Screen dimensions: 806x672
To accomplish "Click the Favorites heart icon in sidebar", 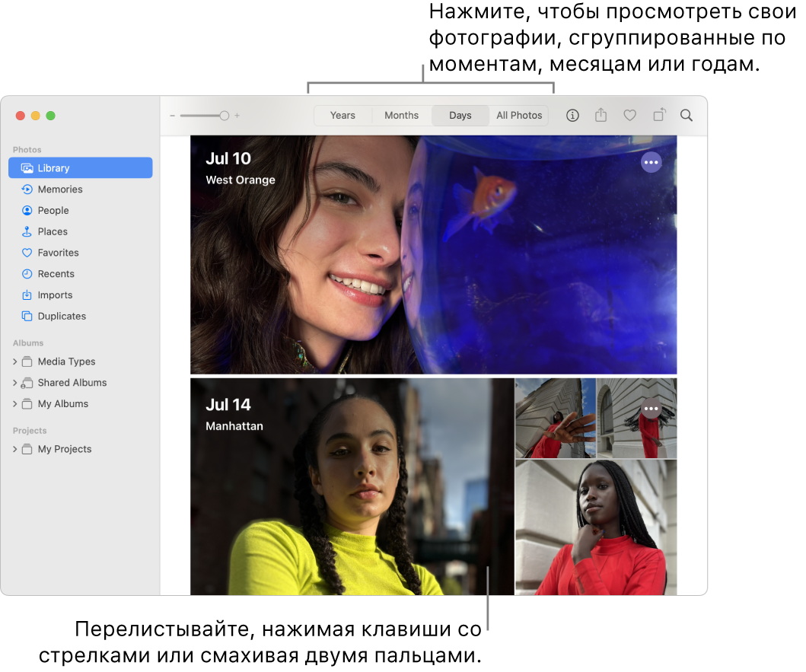I will (27, 253).
